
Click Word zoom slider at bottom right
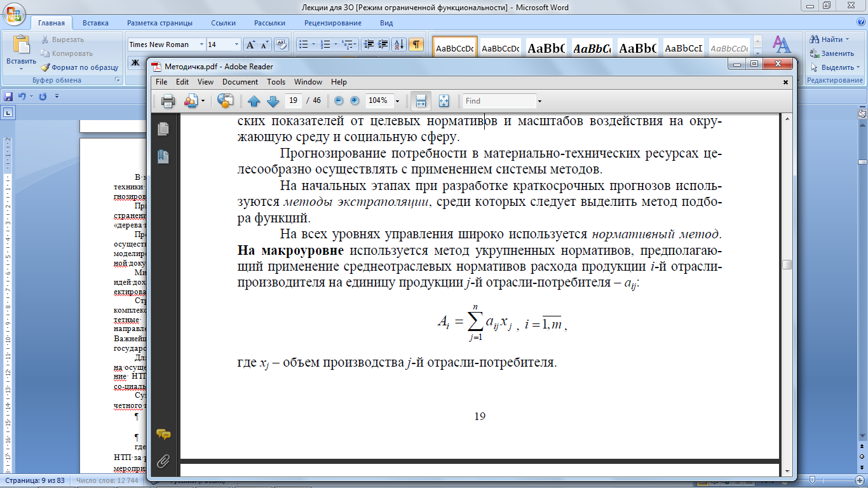click(x=813, y=481)
